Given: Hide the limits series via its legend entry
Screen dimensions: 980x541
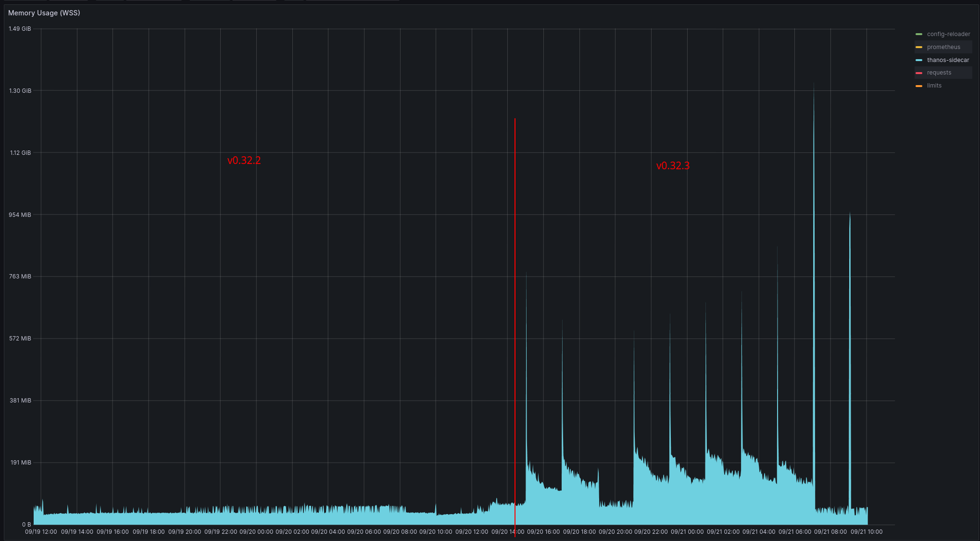Looking at the screenshot, I should (x=933, y=85).
